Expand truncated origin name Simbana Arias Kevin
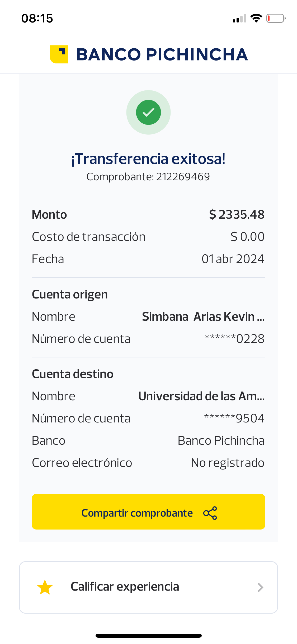The width and height of the screenshot is (297, 644). [x=203, y=317]
